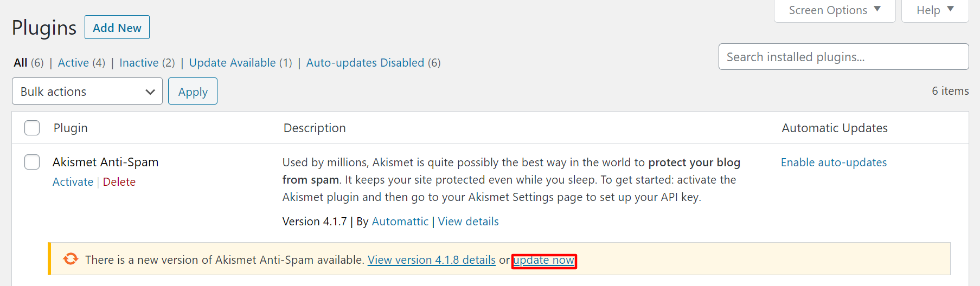Viewport: 980px width, 286px height.
Task: Enable auto-updates for Akismet
Action: tap(834, 162)
